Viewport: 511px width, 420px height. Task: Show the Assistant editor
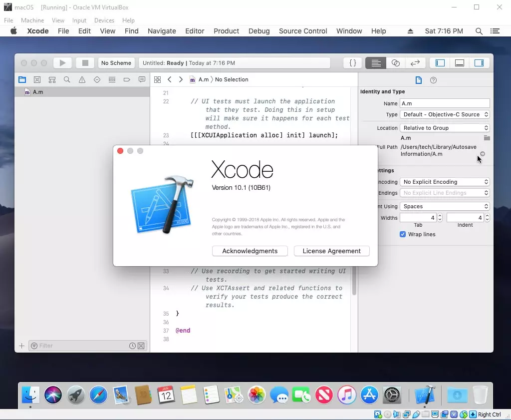(x=395, y=63)
